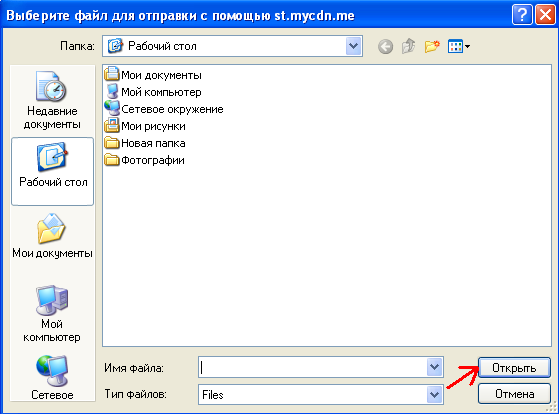The height and width of the screenshot is (414, 559).
Task: Open Мой компьютер in the places sidebar
Action: [x=52, y=314]
